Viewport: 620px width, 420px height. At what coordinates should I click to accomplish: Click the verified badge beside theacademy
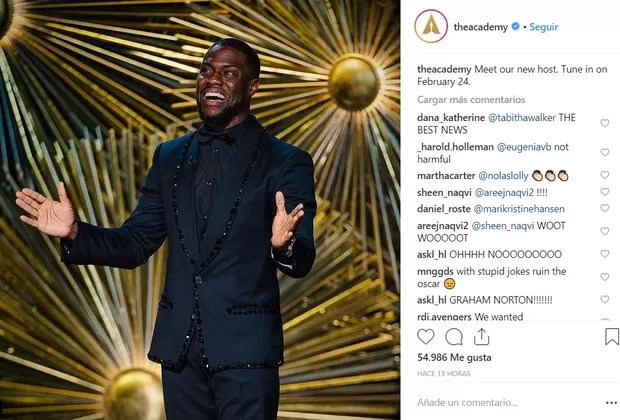pos(515,26)
